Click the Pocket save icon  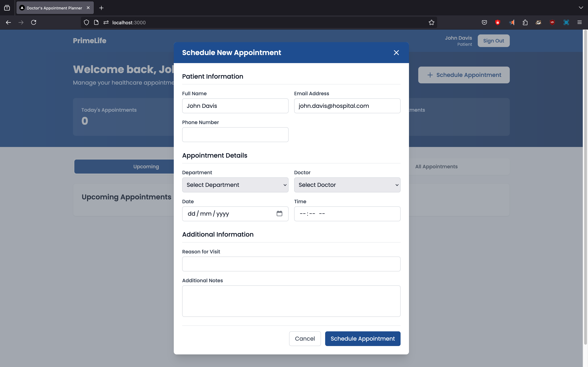tap(484, 22)
